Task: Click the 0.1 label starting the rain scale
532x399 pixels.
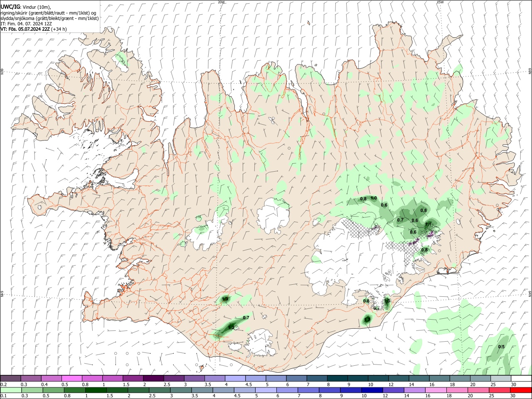Action: [x=3, y=396]
